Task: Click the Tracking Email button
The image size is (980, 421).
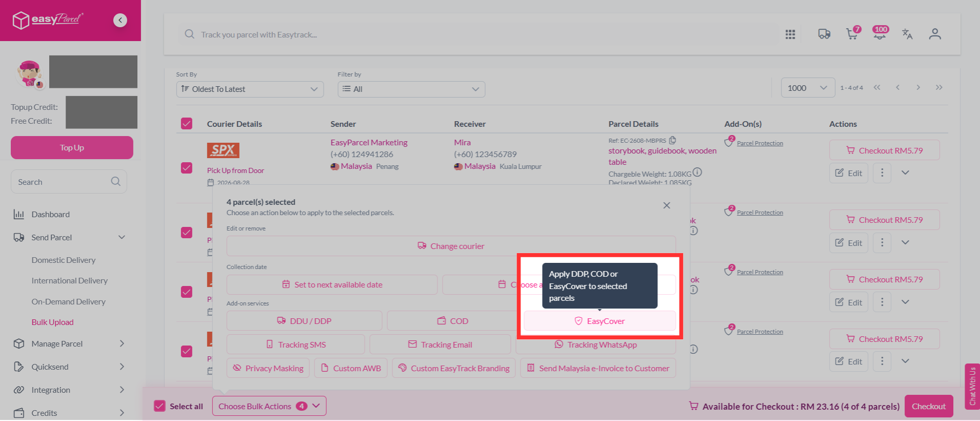Action: 440,345
